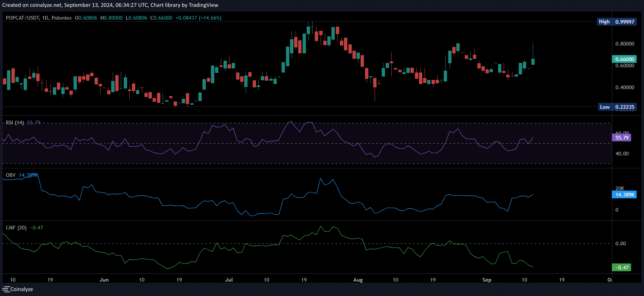644x296 pixels.
Task: Click the RSI axis tag 55.79
Action: (622, 138)
